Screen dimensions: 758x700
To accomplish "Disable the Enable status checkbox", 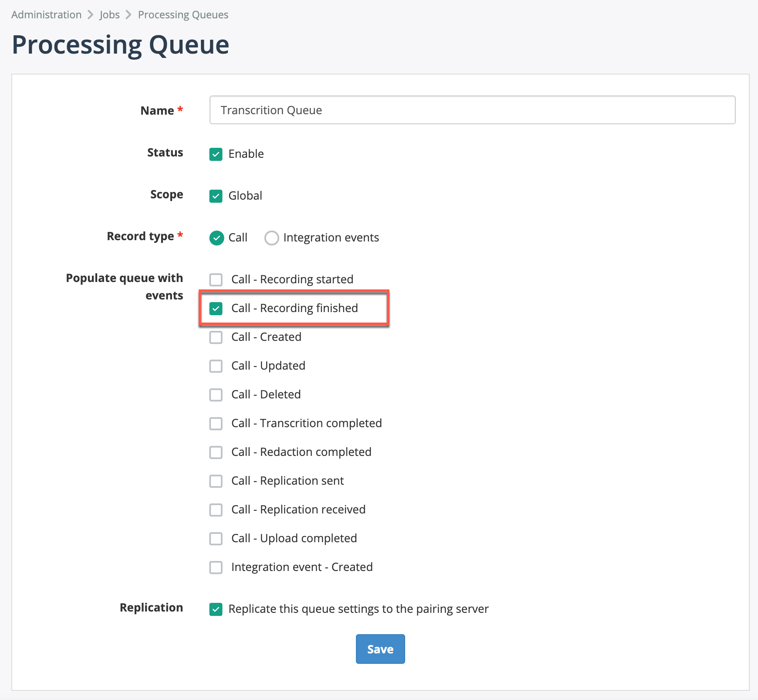I will click(216, 154).
